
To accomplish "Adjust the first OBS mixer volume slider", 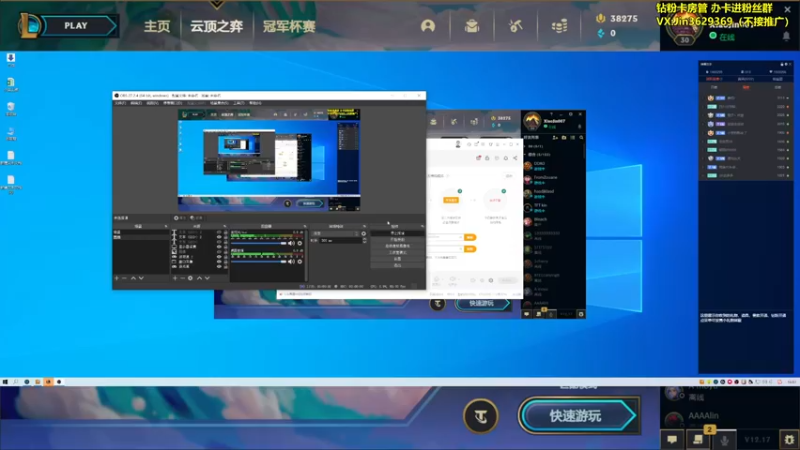I will [259, 243].
